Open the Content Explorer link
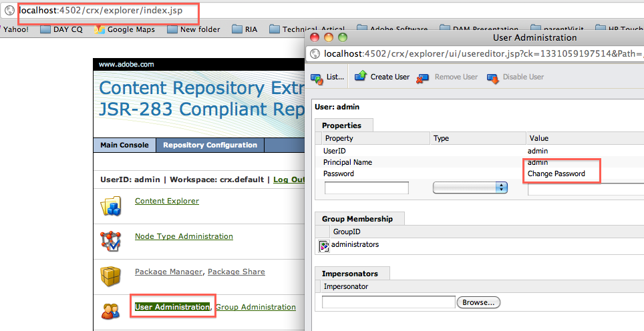The height and width of the screenshot is (331, 644). pos(167,201)
